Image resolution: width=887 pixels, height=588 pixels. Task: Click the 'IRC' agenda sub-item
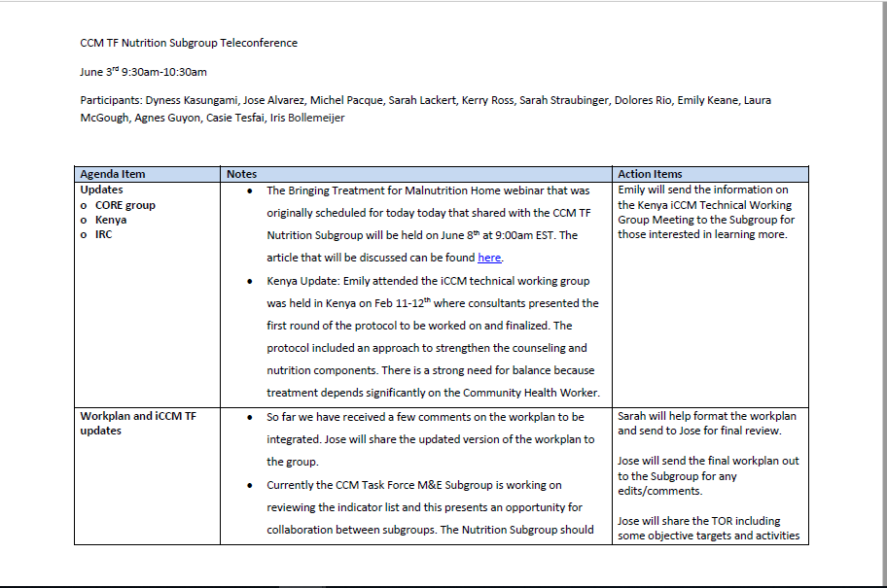coord(103,234)
